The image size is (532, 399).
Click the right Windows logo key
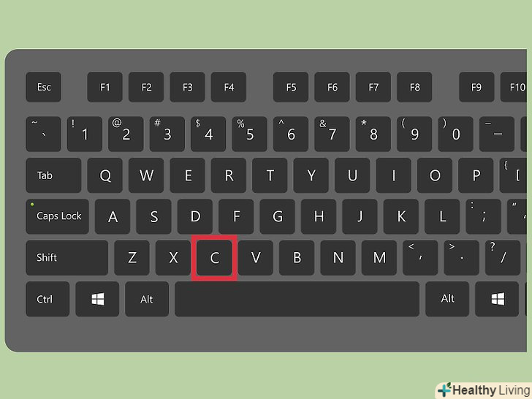coord(497,299)
